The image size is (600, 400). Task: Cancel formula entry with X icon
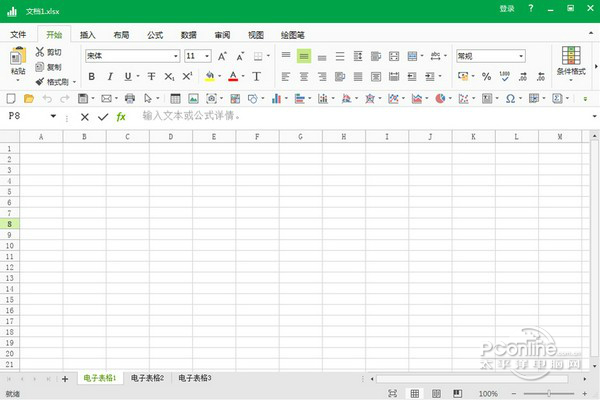85,117
